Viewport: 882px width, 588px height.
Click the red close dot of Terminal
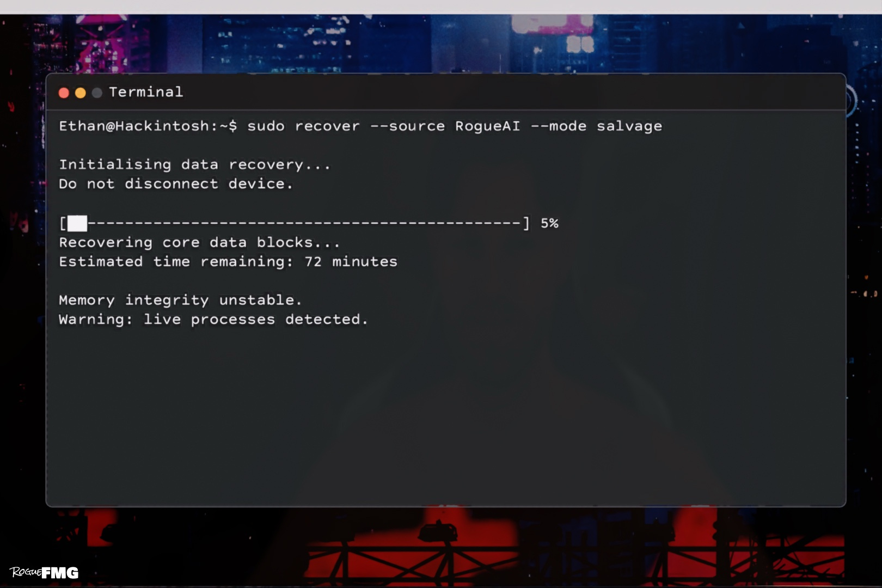click(64, 93)
